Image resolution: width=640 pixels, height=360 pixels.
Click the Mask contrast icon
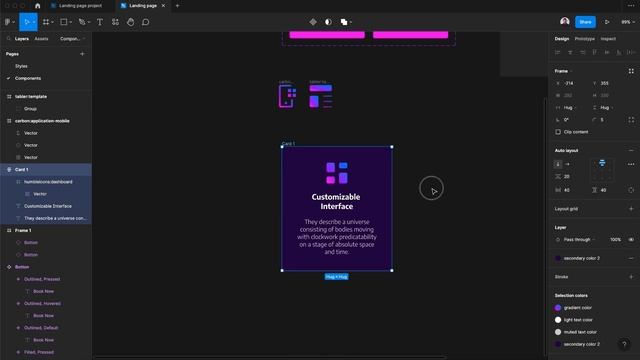tap(328, 22)
